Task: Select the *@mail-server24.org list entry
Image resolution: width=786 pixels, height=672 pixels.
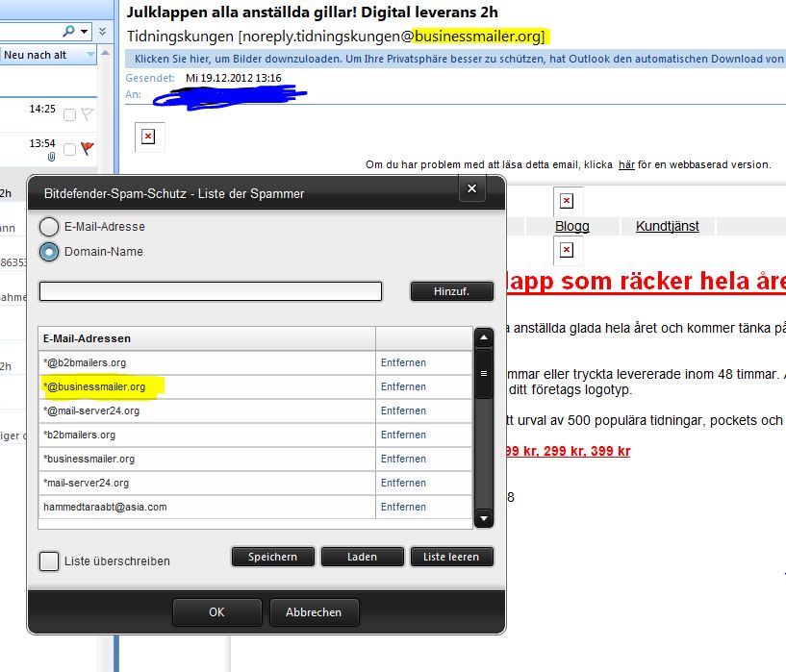Action: click(x=207, y=411)
